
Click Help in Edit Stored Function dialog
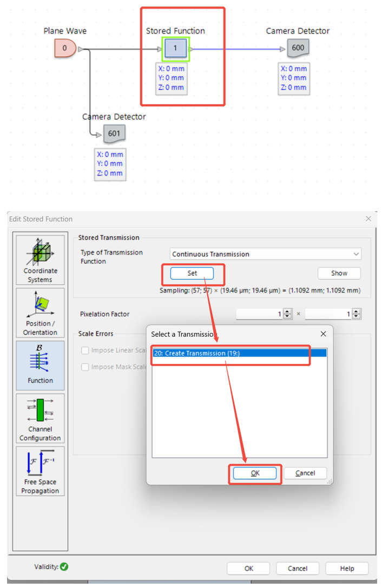pos(347,569)
